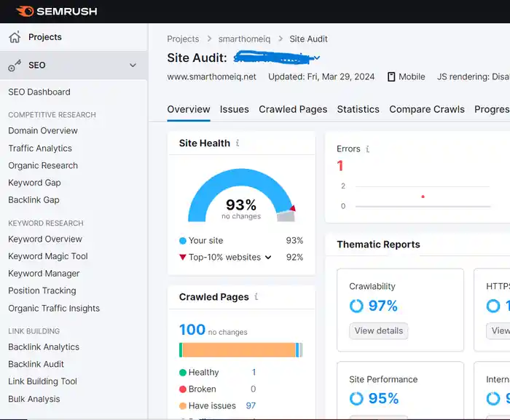This screenshot has height=420, width=510.
Task: Click the Crawlability 97% score
Action: (x=382, y=306)
